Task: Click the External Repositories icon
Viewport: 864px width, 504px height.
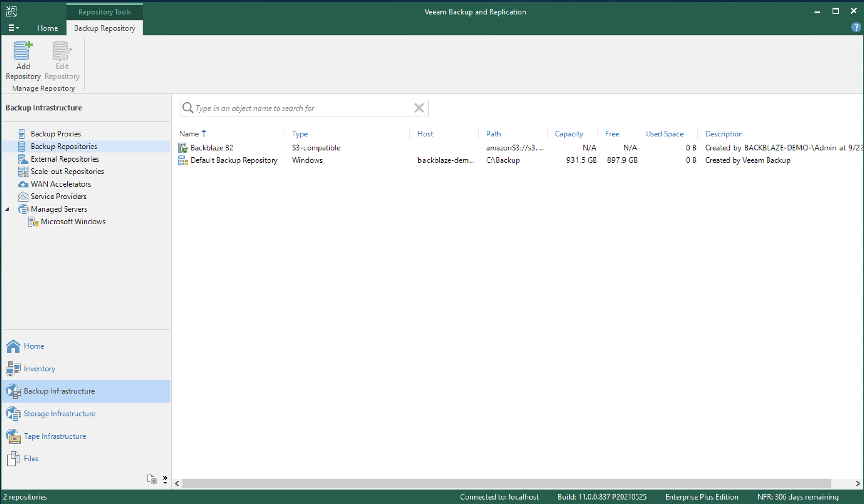Action: [x=23, y=159]
